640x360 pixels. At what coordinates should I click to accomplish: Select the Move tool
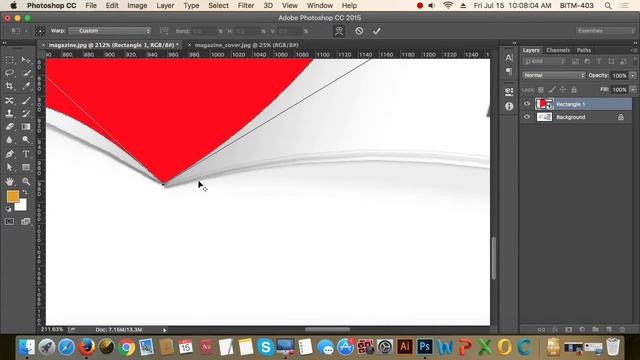(x=26, y=60)
